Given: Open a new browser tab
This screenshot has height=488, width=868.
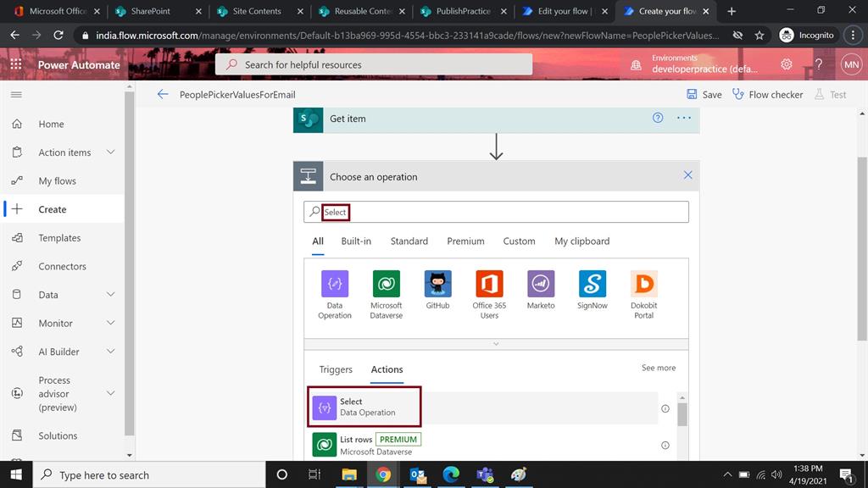Looking at the screenshot, I should [x=732, y=11].
